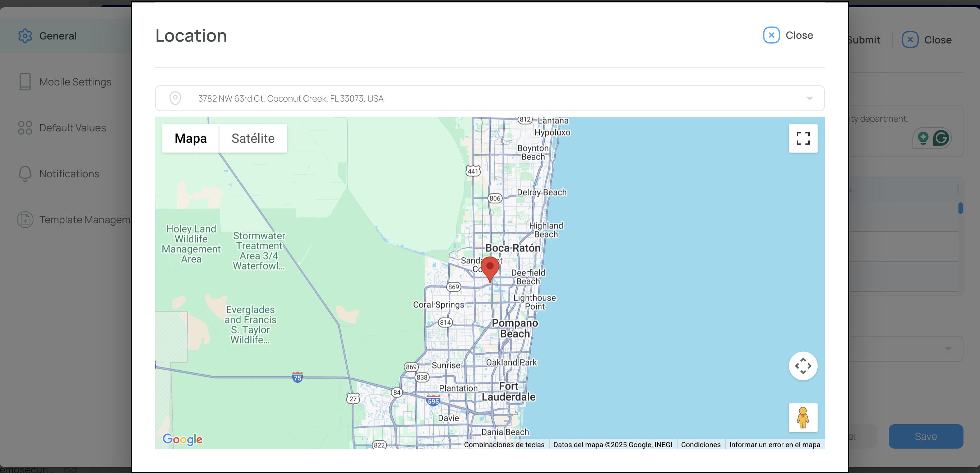The image size is (980, 473).
Task: Click Stormwater Treatment Area 3/4 label
Action: [259, 251]
